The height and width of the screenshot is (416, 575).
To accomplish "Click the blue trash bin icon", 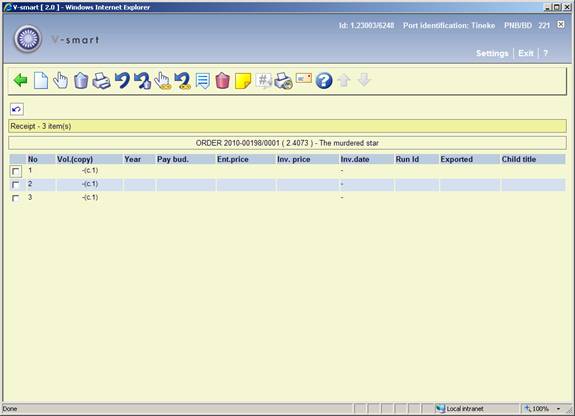I will coord(81,80).
